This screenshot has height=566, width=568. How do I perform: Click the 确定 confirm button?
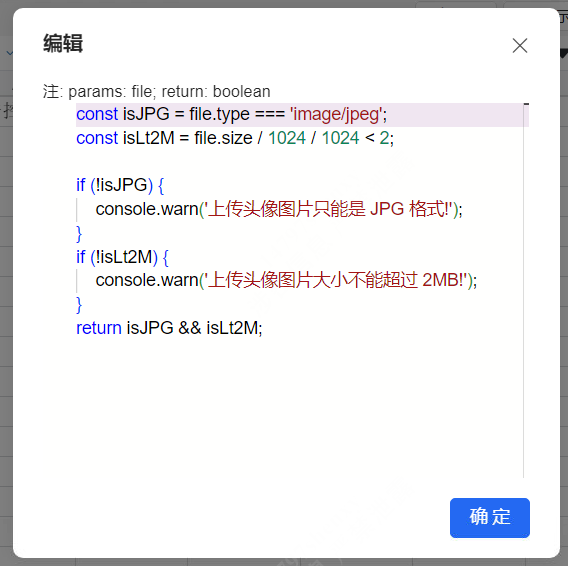click(x=490, y=517)
